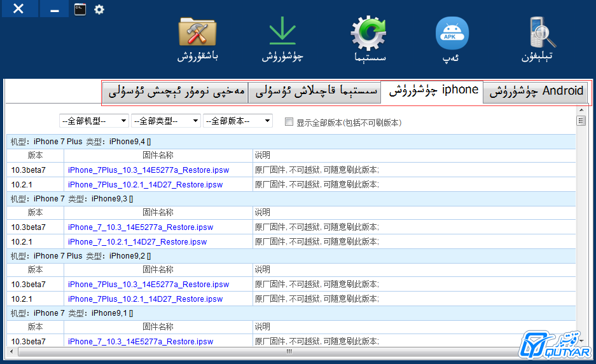Open the toolbox hammer folder icon
This screenshot has width=596, height=364.
197,32
